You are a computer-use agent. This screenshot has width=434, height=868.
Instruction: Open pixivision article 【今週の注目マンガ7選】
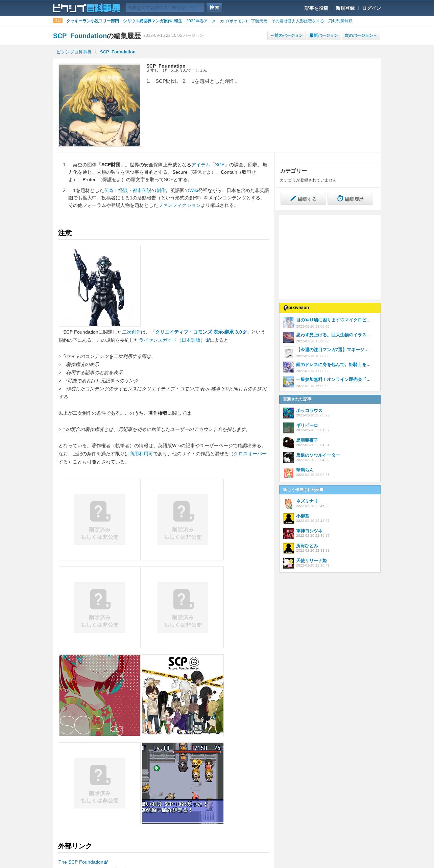pyautogui.click(x=332, y=349)
